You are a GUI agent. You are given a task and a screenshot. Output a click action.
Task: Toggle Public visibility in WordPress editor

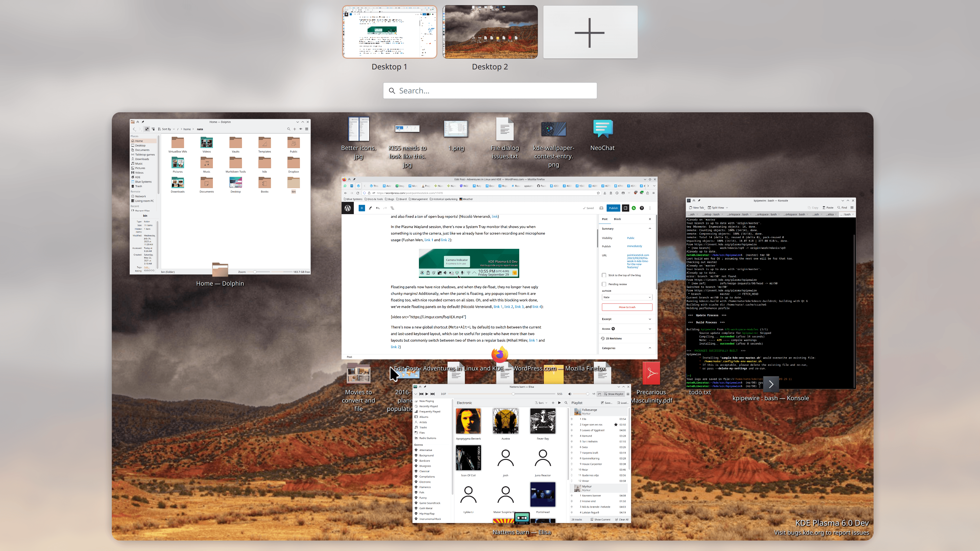coord(631,238)
